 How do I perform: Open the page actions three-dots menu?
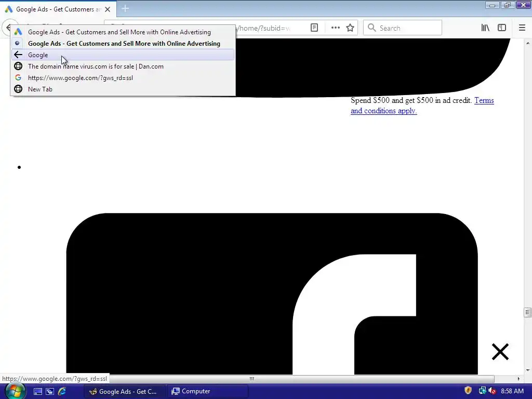tap(335, 28)
